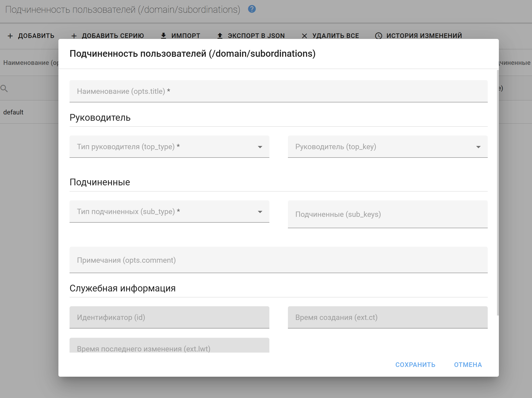Click the plus icon beside ДОБАВИТЬ

[10, 36]
